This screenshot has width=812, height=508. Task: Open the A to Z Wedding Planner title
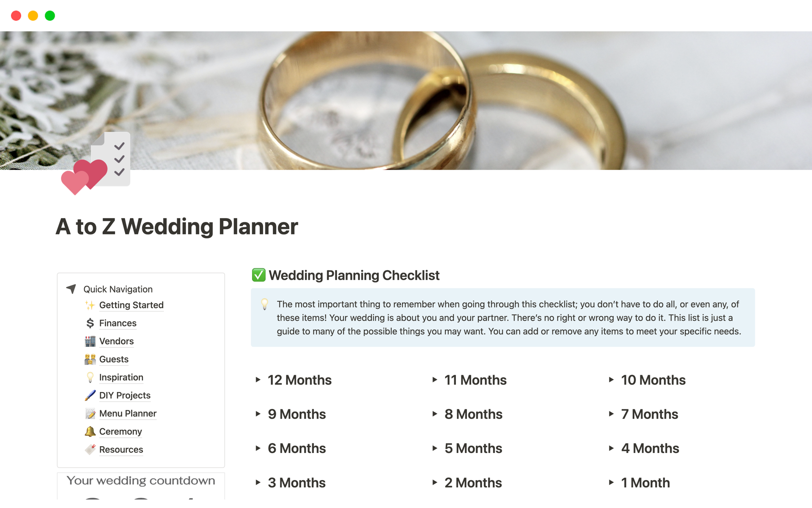click(178, 226)
